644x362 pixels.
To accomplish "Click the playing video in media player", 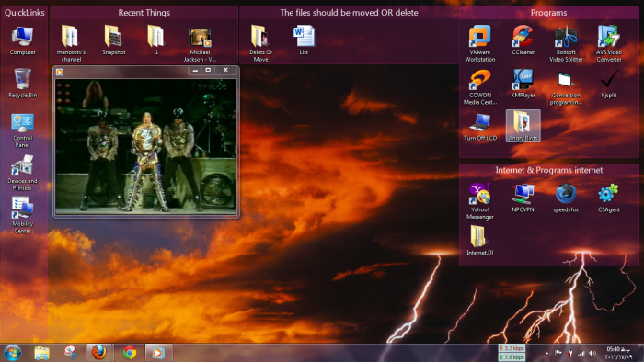I will 146,146.
